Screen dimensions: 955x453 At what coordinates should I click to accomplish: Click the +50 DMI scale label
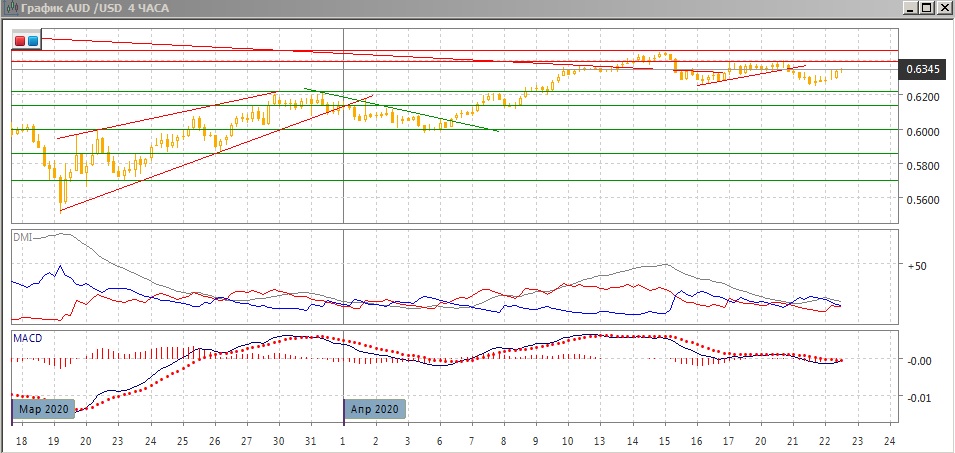pos(915,266)
